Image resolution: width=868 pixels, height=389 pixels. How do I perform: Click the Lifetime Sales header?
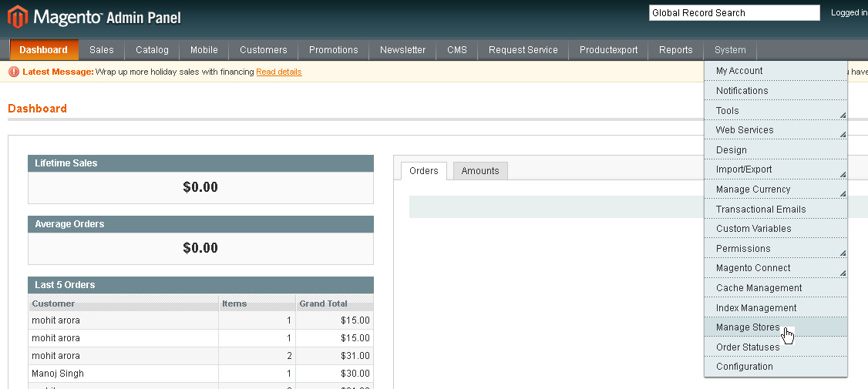coord(201,163)
